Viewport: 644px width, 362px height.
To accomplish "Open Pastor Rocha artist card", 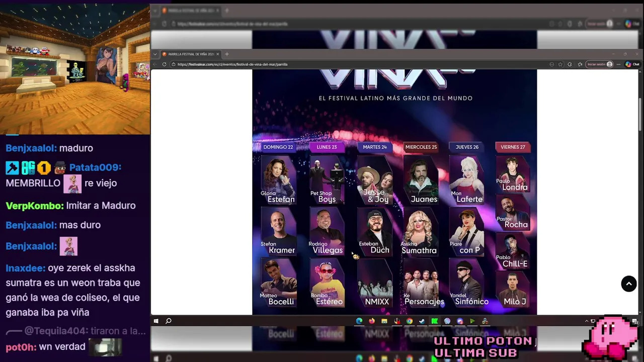I will (x=513, y=213).
